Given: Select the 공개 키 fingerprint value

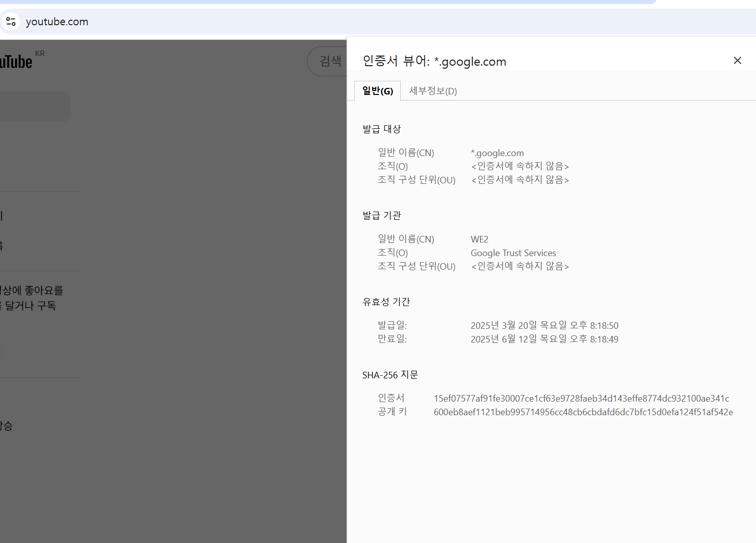Looking at the screenshot, I should 583,412.
